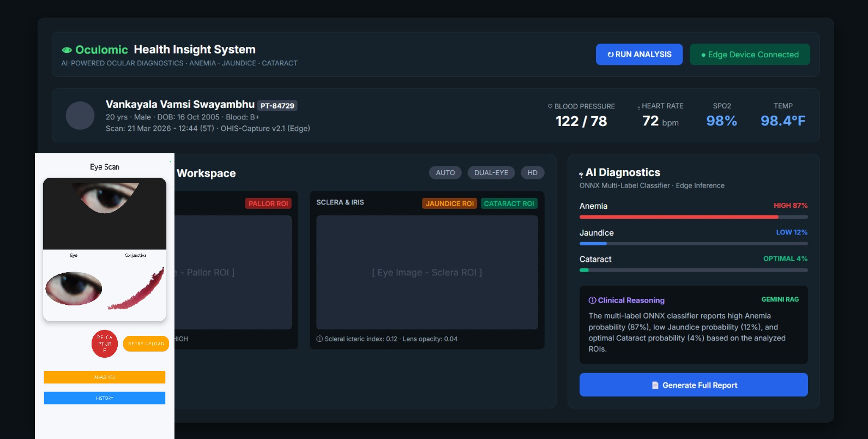Click the HIGH 87% anemia label
This screenshot has height=439, width=868.
tap(791, 206)
